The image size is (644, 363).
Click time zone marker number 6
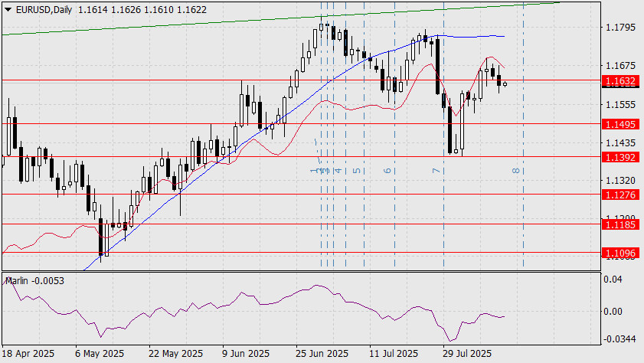pos(387,171)
